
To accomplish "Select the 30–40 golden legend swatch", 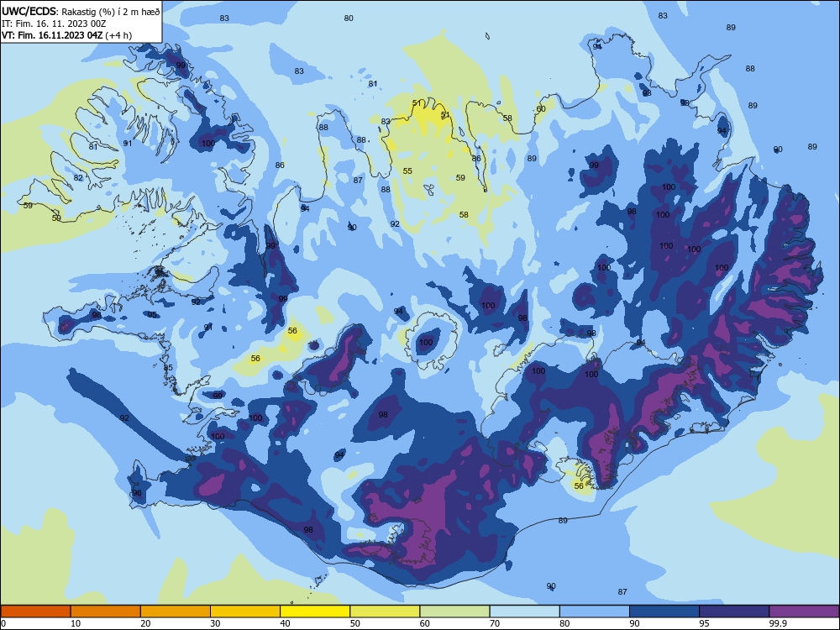I will [245, 612].
